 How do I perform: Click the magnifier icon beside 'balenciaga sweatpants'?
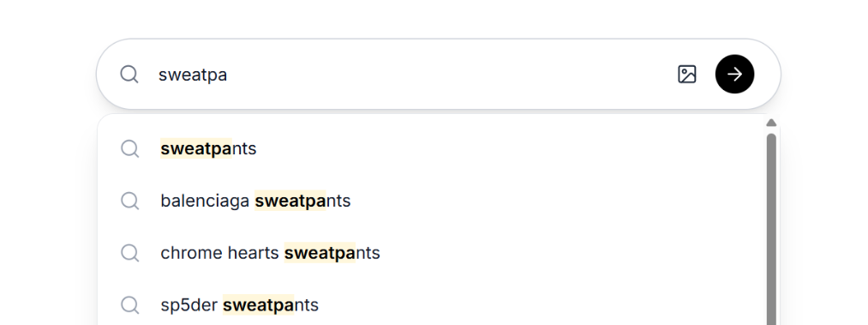pos(130,201)
